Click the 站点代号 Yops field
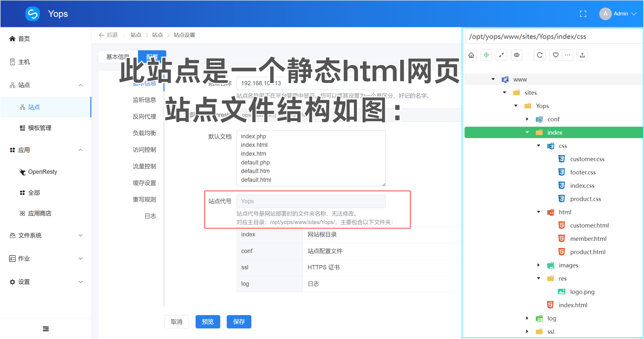 pyautogui.click(x=311, y=201)
